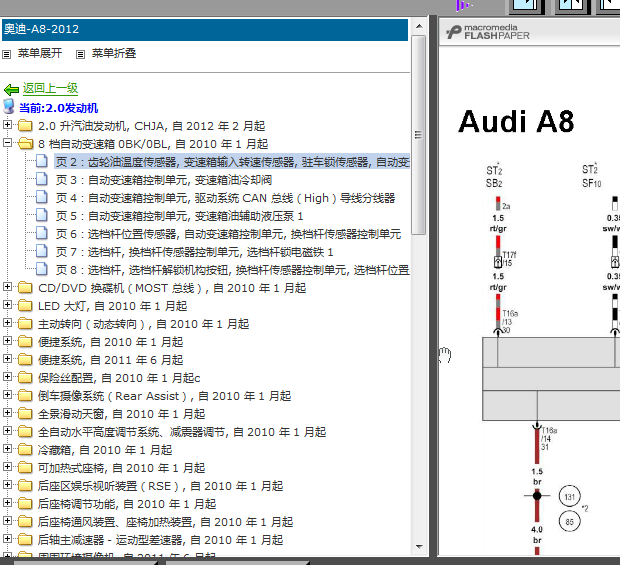Screen dimensions: 620x565
Task: Click the icon beside 菜单展开
Action: (x=6, y=54)
